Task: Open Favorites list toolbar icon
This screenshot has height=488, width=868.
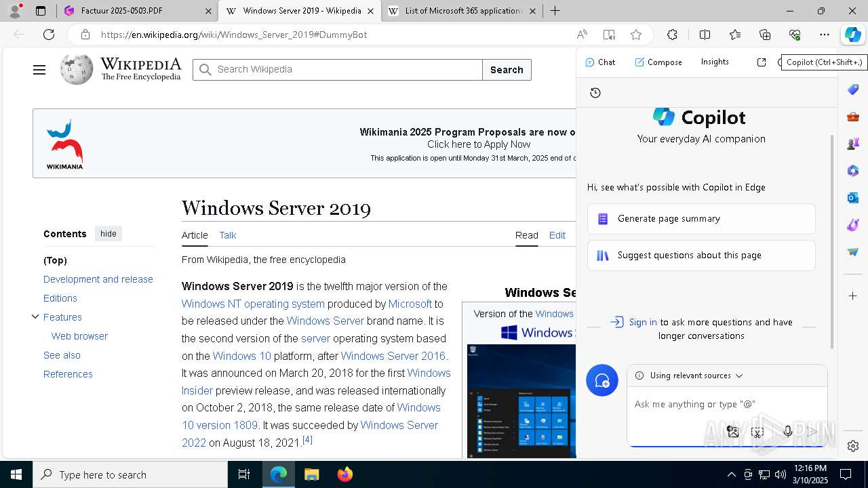Action: pyautogui.click(x=735, y=35)
